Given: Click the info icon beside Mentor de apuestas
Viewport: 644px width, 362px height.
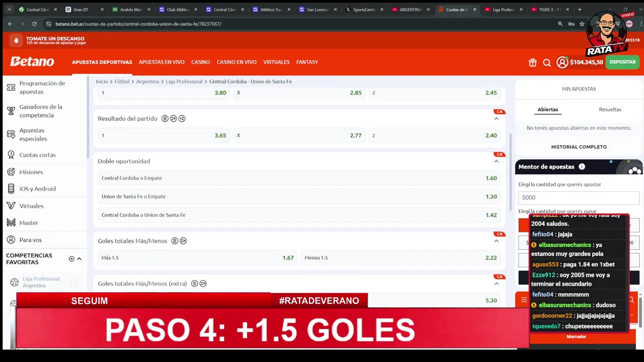Looking at the screenshot, I should pyautogui.click(x=582, y=166).
